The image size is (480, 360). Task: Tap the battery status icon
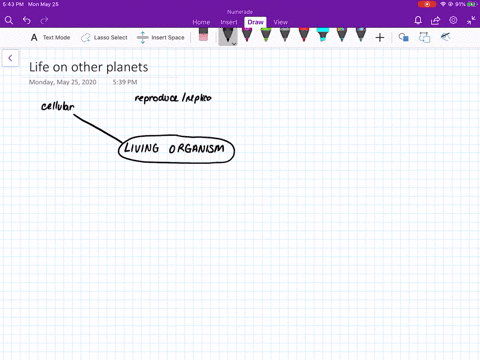[x=472, y=4]
